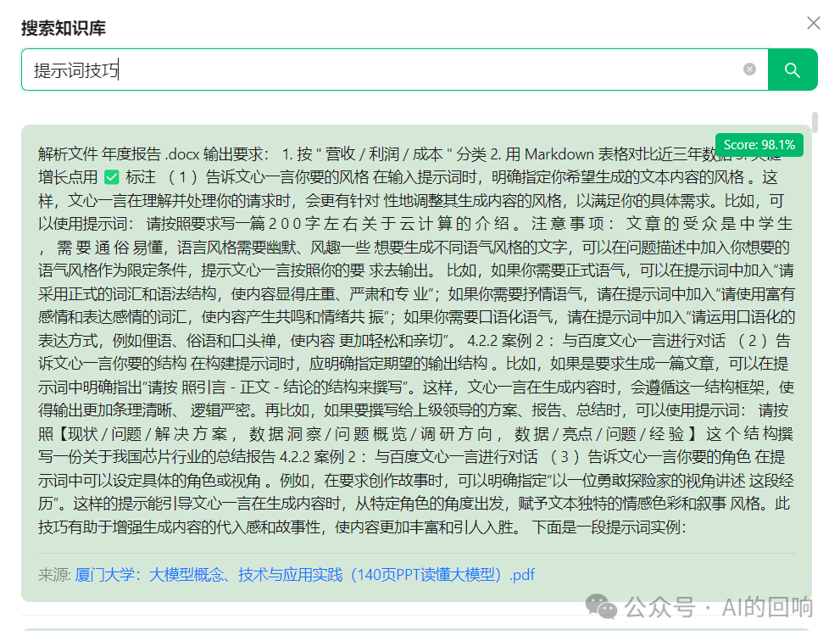Close the 搜索知识库 dialog

[813, 23]
